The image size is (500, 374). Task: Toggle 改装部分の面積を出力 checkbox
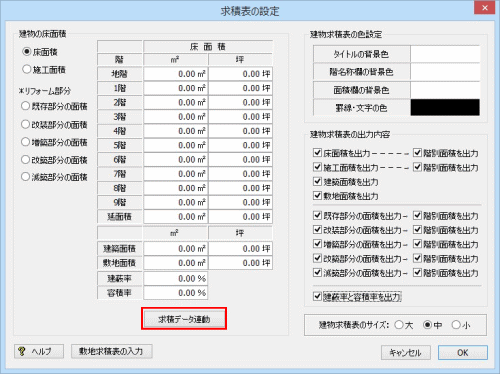point(317,229)
